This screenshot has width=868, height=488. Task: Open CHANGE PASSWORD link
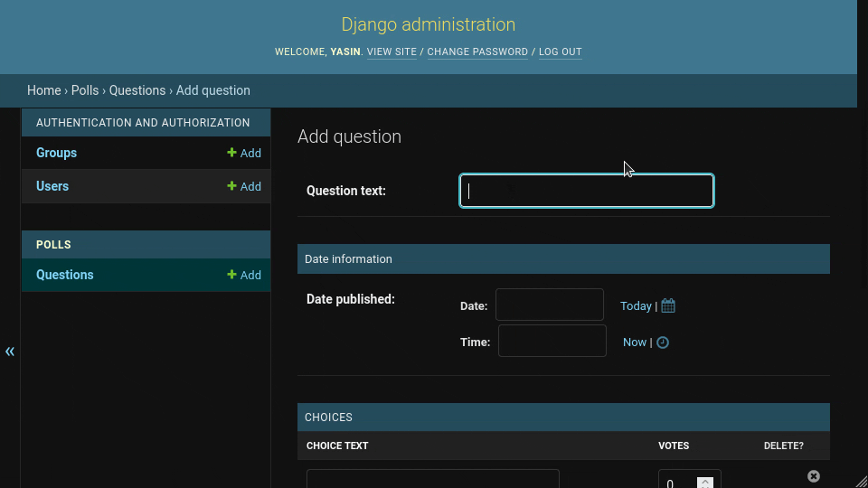coord(477,52)
